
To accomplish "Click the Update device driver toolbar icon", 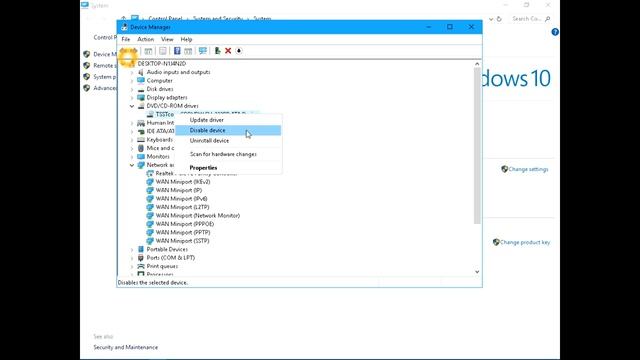I will tap(217, 51).
